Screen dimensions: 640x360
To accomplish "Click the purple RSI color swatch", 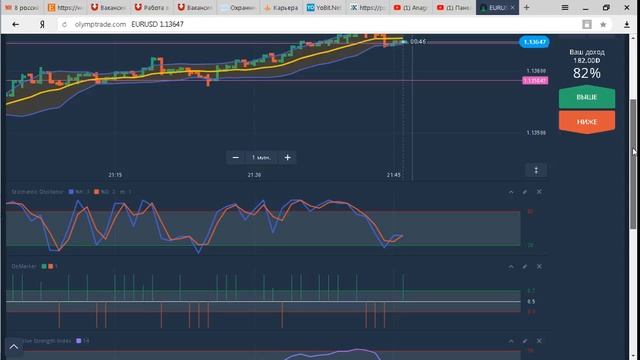I will point(79,341).
